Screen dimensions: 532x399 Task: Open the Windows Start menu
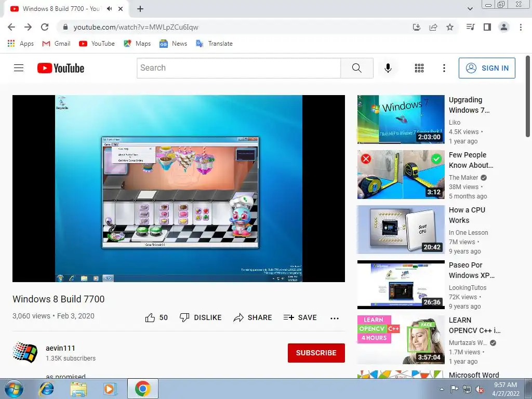(x=14, y=389)
